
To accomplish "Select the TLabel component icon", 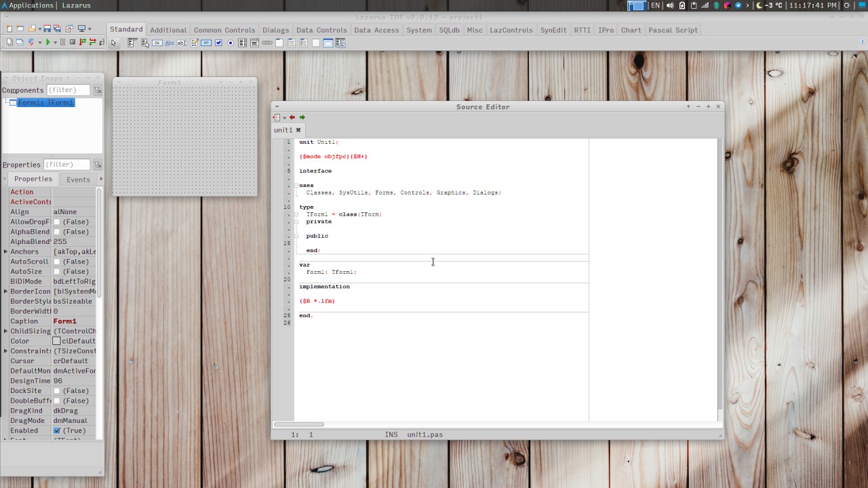I will click(x=170, y=43).
